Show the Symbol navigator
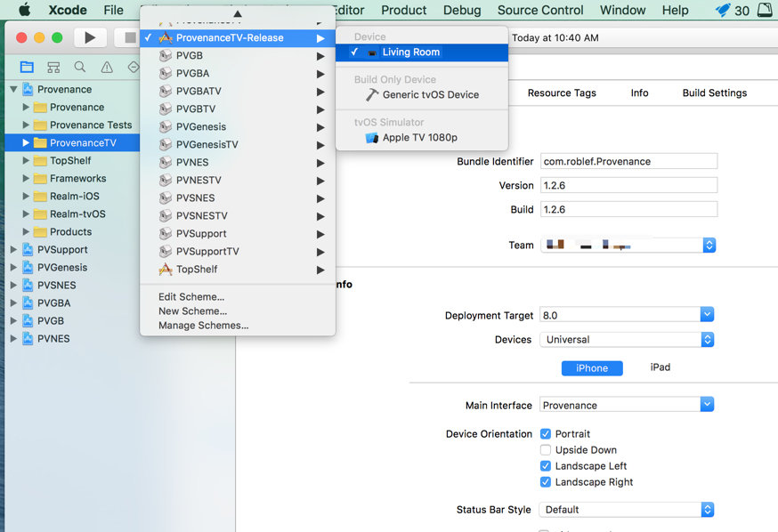778x532 pixels. 53,67
